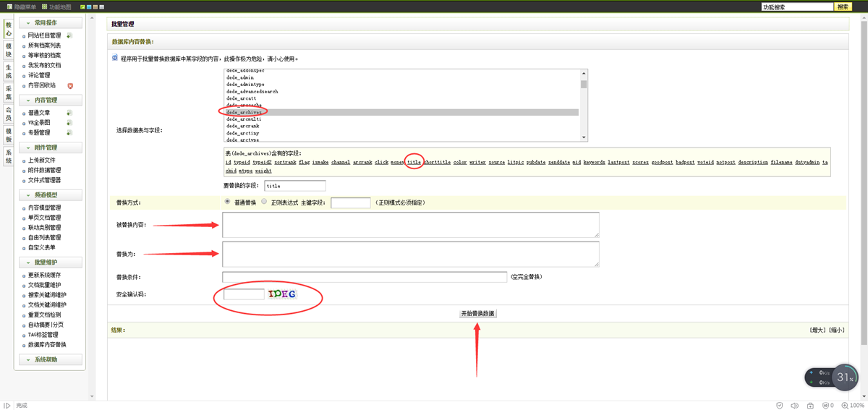Switch to the 采集 side tab
Image resolution: width=868 pixels, height=410 pixels.
(x=9, y=93)
